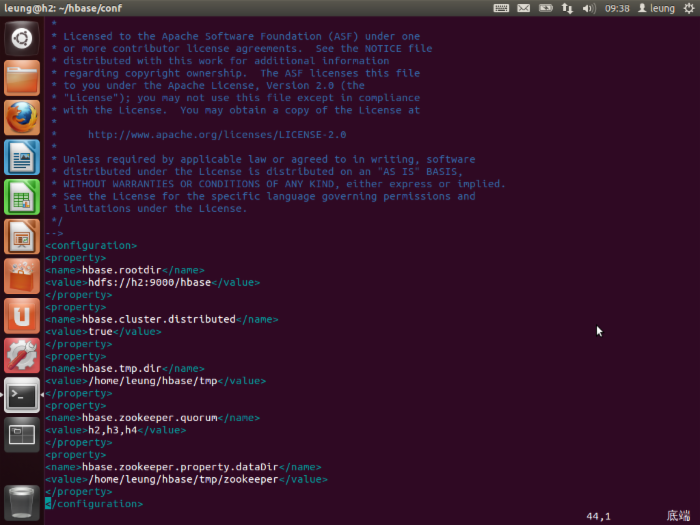Screen dimensions: 700x525
Task: Click the h2,h3,h4 quorum value
Action: [x=112, y=430]
